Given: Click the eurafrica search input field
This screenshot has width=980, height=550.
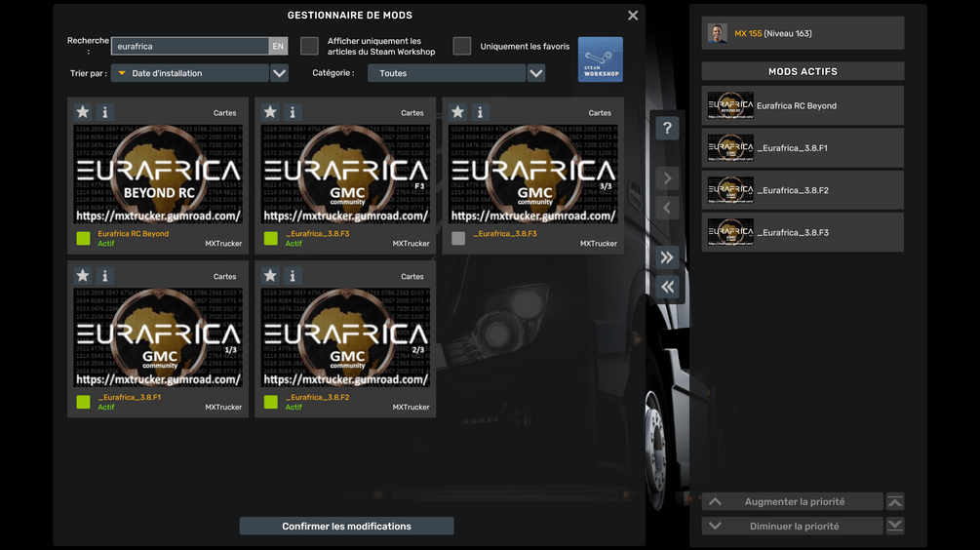Looking at the screenshot, I should click(x=190, y=46).
